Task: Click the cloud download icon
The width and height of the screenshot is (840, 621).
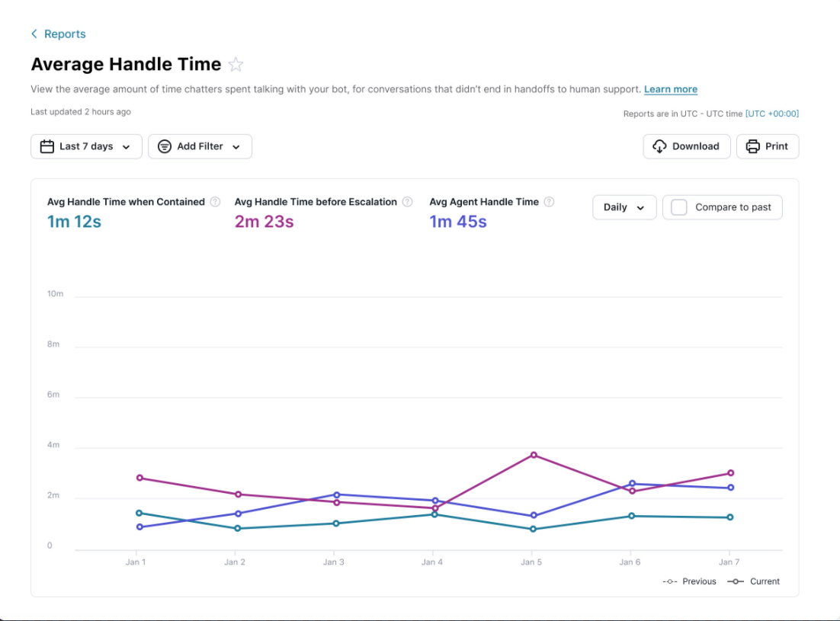Action: pyautogui.click(x=660, y=146)
